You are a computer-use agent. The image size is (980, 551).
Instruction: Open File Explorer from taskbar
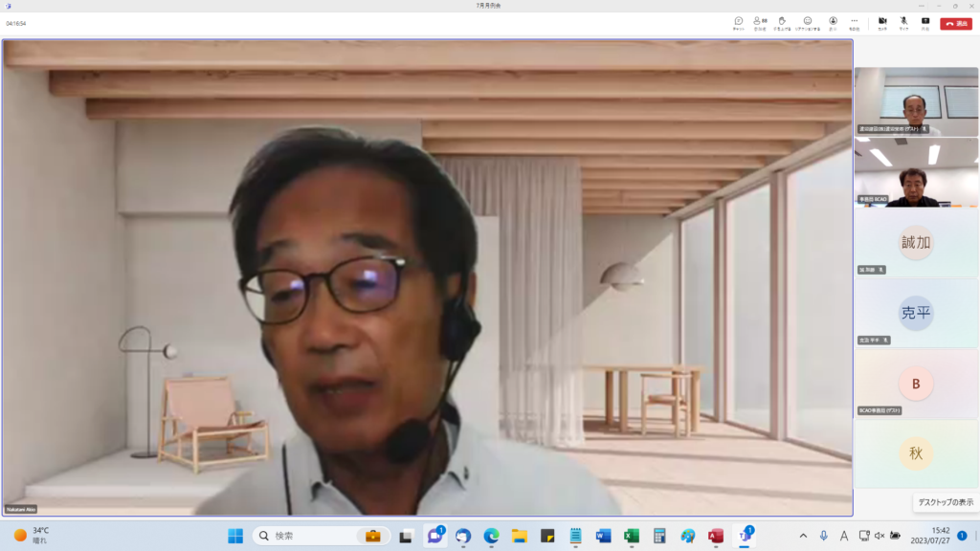coord(520,536)
